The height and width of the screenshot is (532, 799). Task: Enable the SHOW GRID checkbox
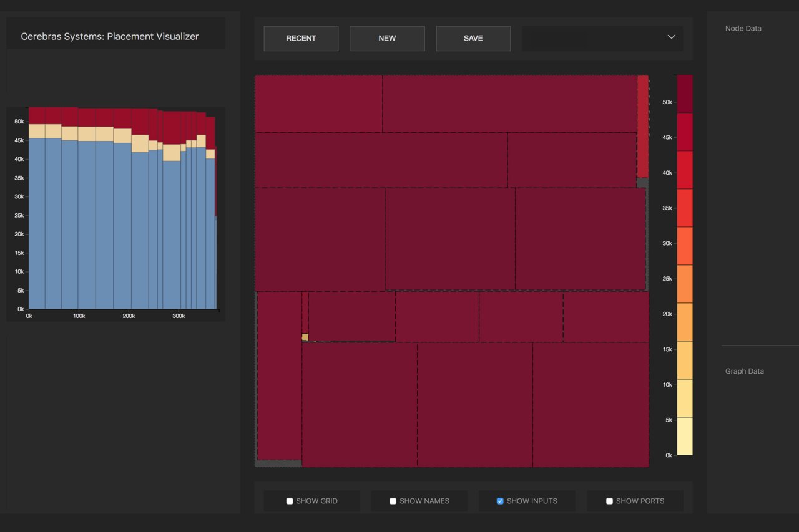click(x=289, y=501)
